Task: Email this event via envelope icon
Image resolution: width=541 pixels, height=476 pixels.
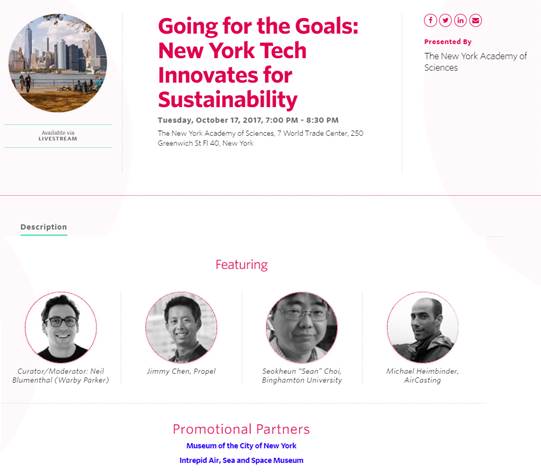Action: (x=475, y=20)
